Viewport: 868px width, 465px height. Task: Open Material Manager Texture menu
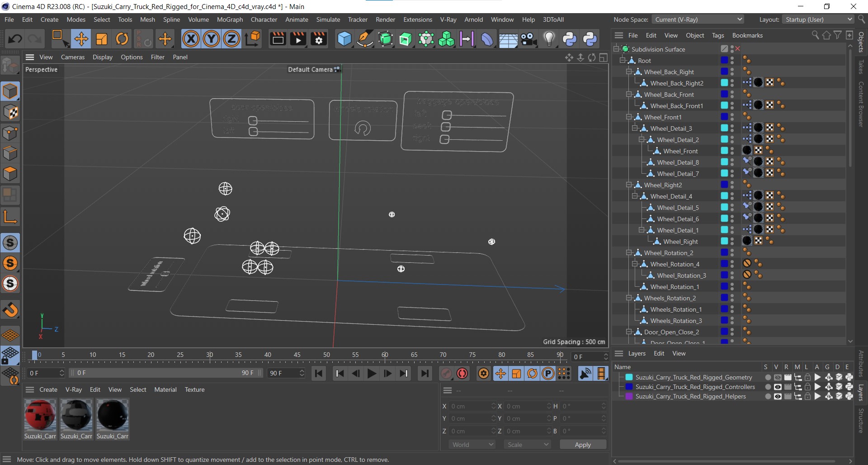click(194, 390)
